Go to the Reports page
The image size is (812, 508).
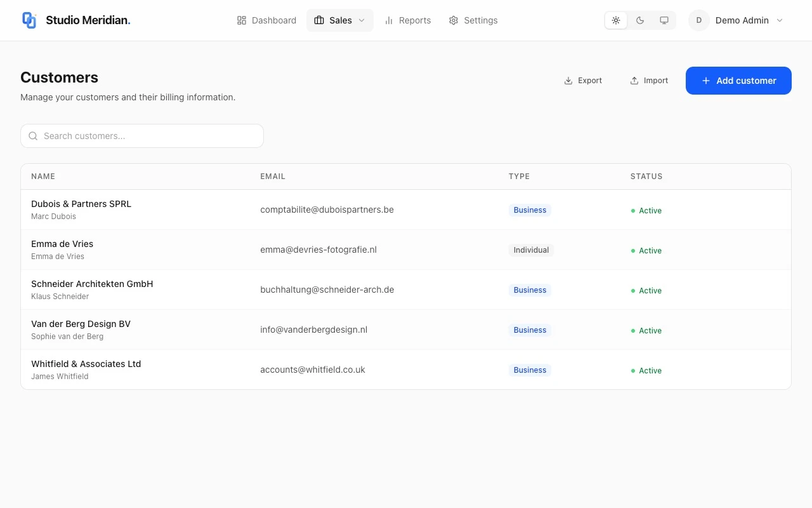coord(408,20)
